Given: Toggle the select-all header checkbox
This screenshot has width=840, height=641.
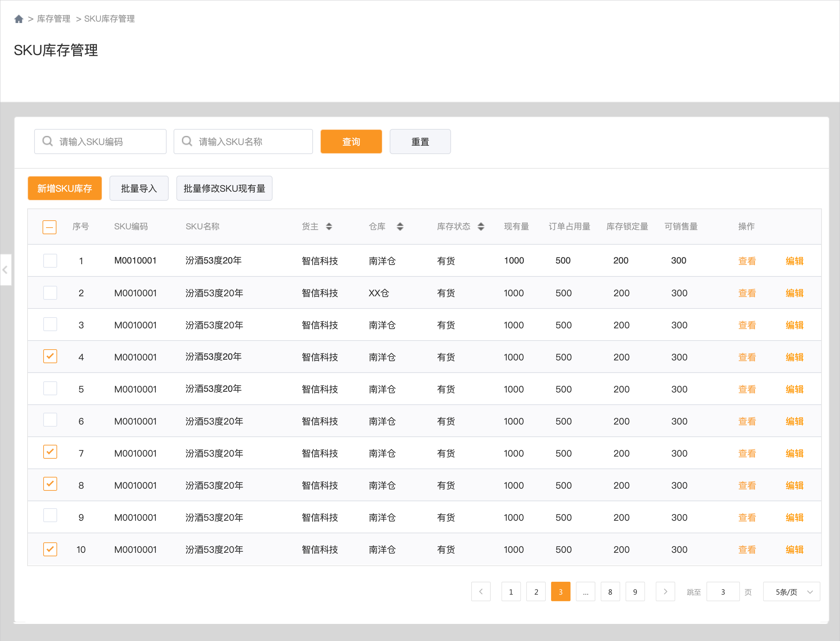Looking at the screenshot, I should [49, 227].
